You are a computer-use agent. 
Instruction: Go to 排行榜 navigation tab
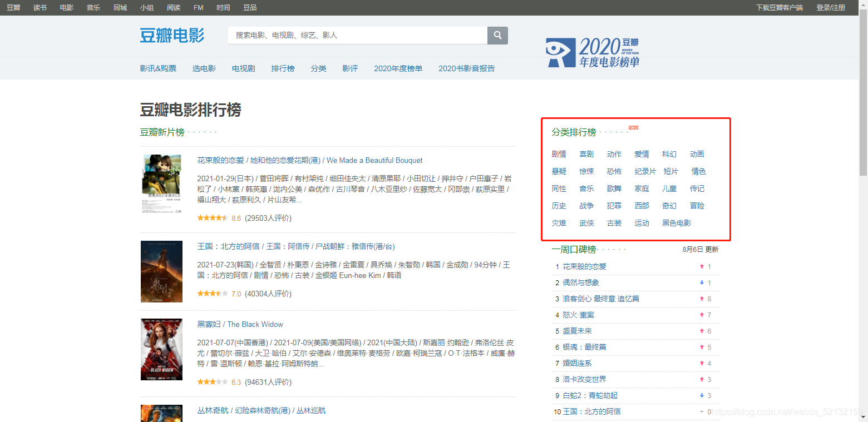tap(283, 68)
